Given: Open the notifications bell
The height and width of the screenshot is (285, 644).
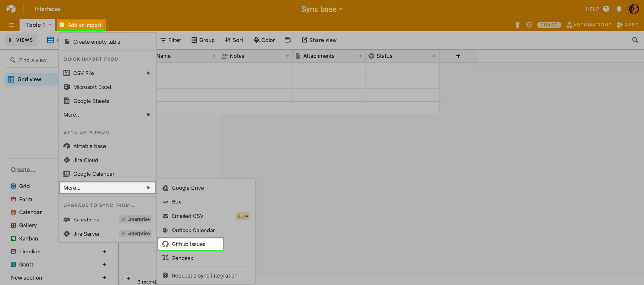Looking at the screenshot, I should click(619, 9).
